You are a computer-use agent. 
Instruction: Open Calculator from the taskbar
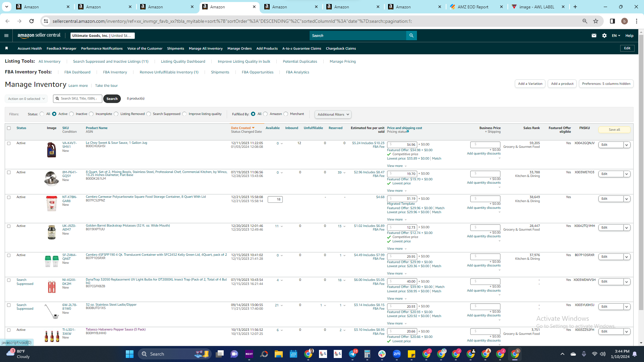(x=367, y=354)
